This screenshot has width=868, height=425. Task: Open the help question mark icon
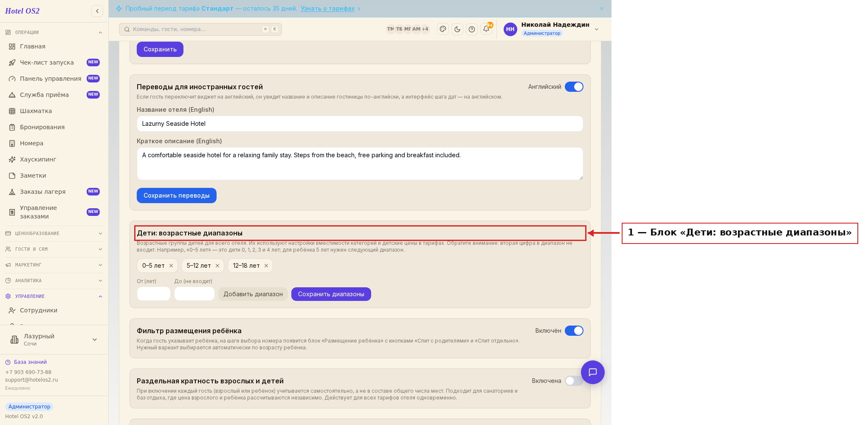point(472,29)
